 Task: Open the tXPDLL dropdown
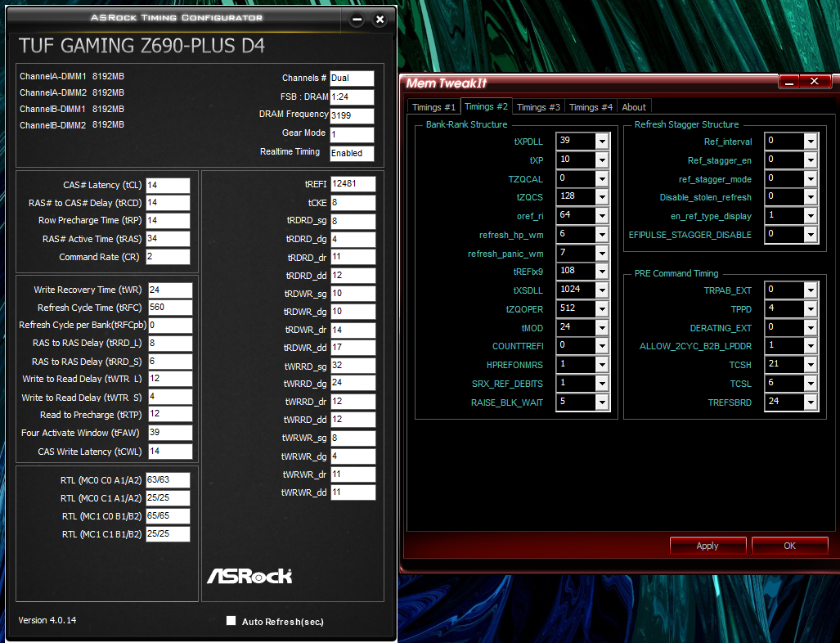coord(602,142)
